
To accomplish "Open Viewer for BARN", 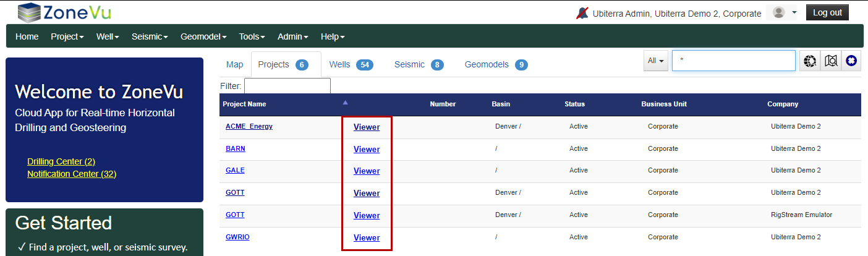I will [x=367, y=149].
